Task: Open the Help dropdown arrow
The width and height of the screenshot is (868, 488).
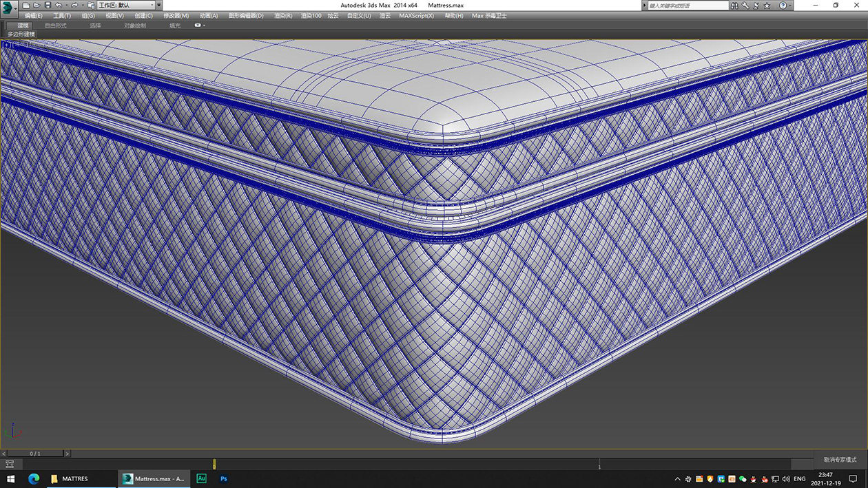Action: [x=790, y=6]
